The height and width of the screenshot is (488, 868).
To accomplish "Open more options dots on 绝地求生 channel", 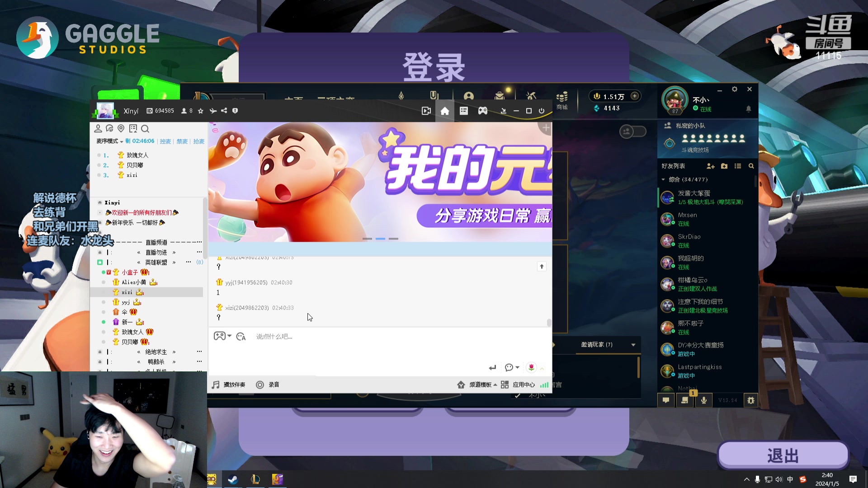I will coord(199,352).
